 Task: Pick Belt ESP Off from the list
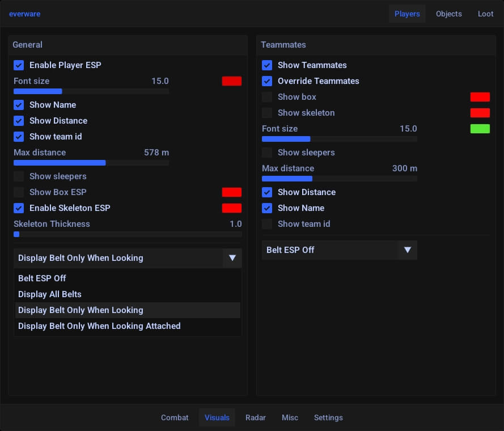(42, 278)
